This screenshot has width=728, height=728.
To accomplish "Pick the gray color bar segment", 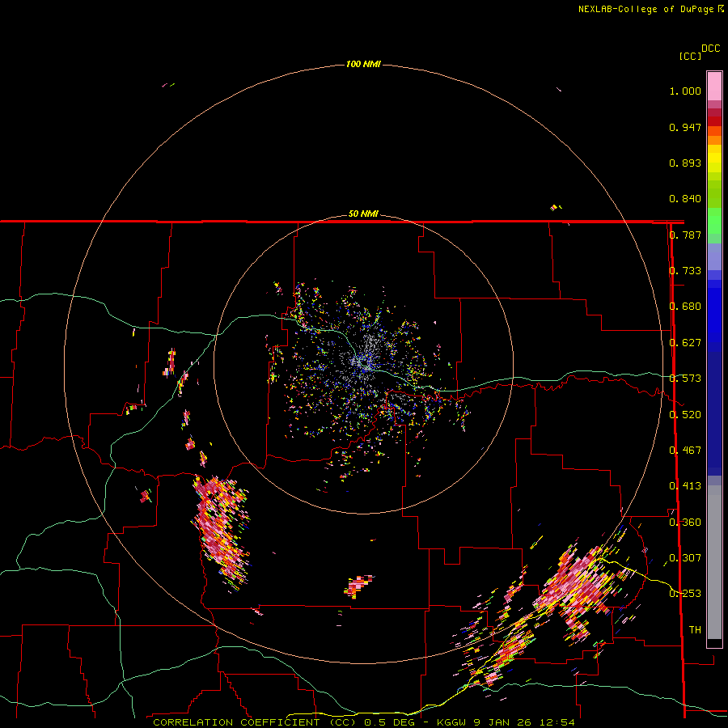I will click(714, 562).
